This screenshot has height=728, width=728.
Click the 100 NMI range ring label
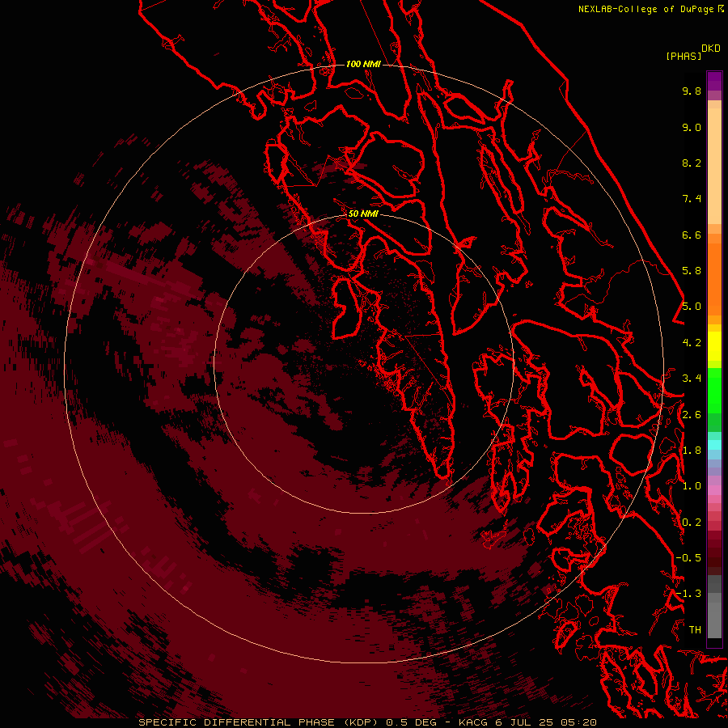363,64
